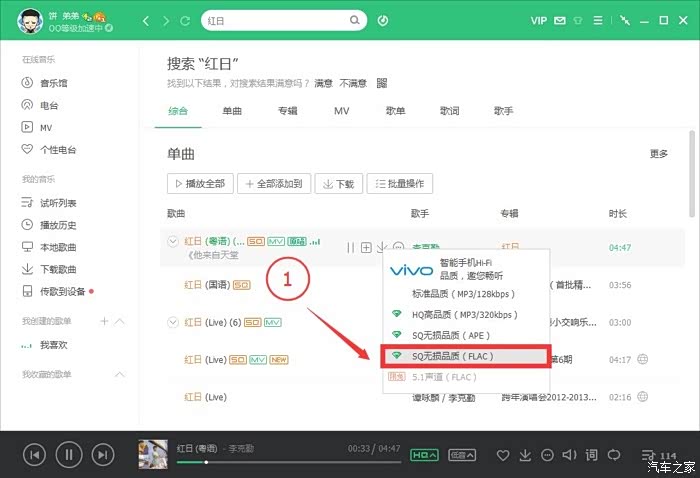Click the previous track button
This screenshot has height=478, width=700.
pos(34,455)
